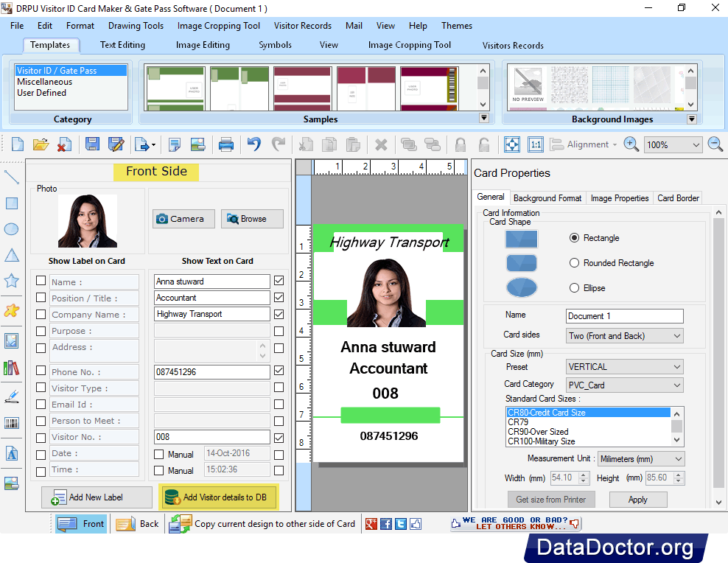The width and height of the screenshot is (728, 563).
Task: Click the New document icon in toolbar
Action: 18,144
